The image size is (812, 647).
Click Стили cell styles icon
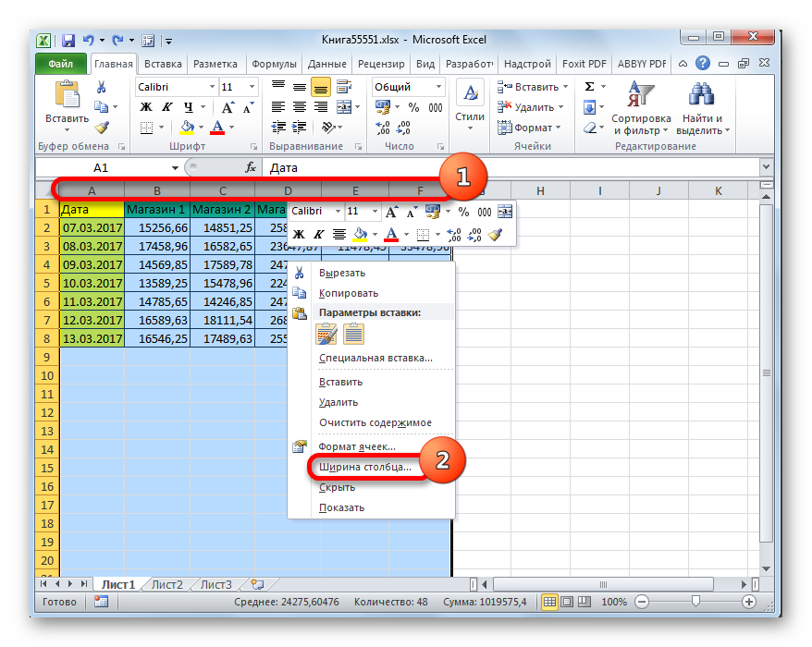[x=470, y=104]
